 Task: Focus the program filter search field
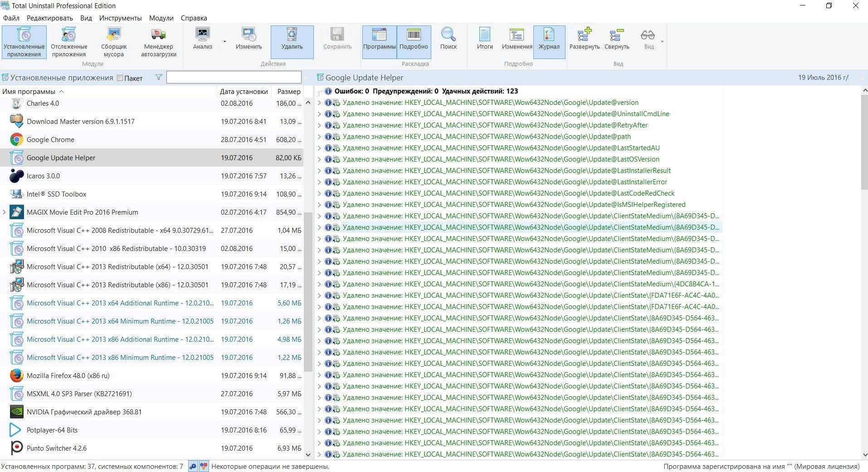pyautogui.click(x=234, y=77)
